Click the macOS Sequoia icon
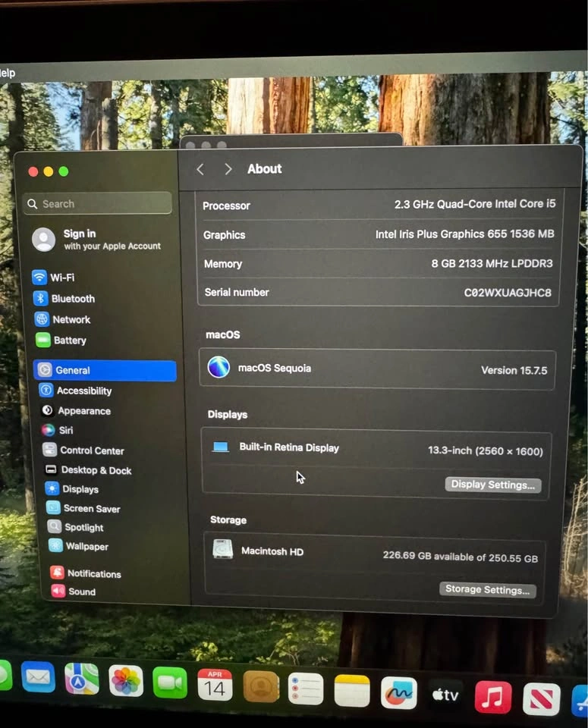This screenshot has height=728, width=588. (x=219, y=367)
